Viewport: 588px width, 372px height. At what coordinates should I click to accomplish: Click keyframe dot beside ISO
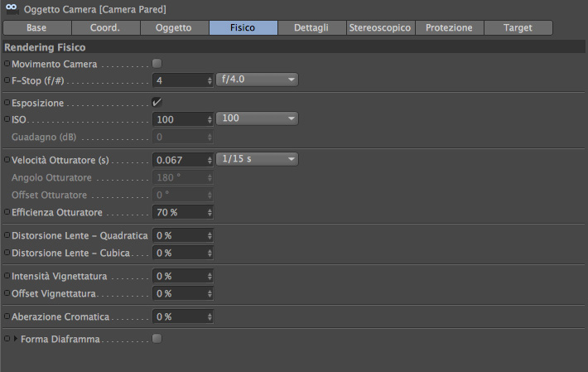coord(7,119)
